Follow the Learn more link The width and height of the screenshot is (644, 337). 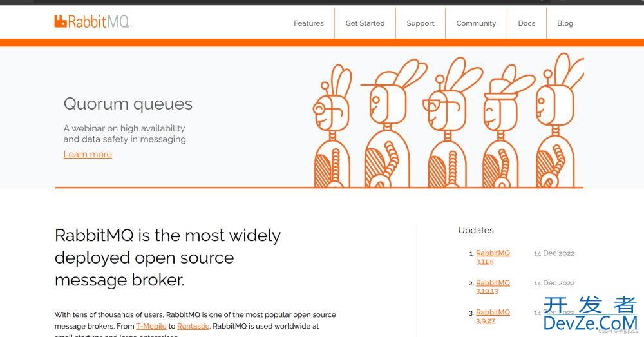pyautogui.click(x=88, y=154)
